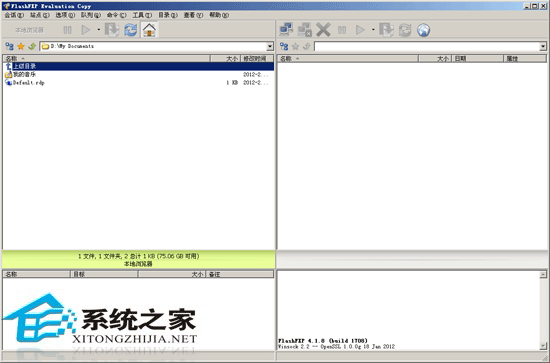Sort remote files by 名称 column
The width and height of the screenshot is (550, 363).
pos(348,59)
